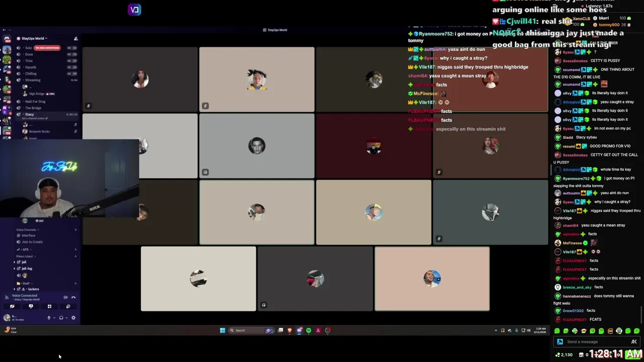644x362 pixels.
Task: Open Discord direct messages home icon
Action: [x=7, y=39]
